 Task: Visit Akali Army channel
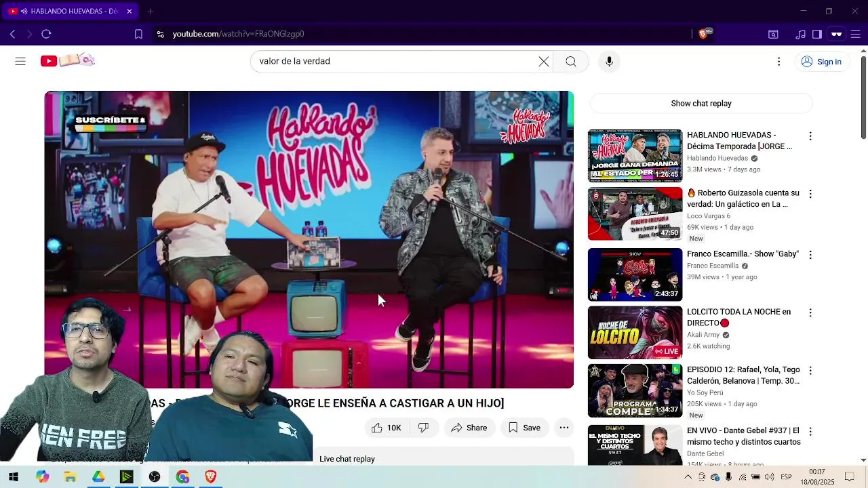point(703,335)
